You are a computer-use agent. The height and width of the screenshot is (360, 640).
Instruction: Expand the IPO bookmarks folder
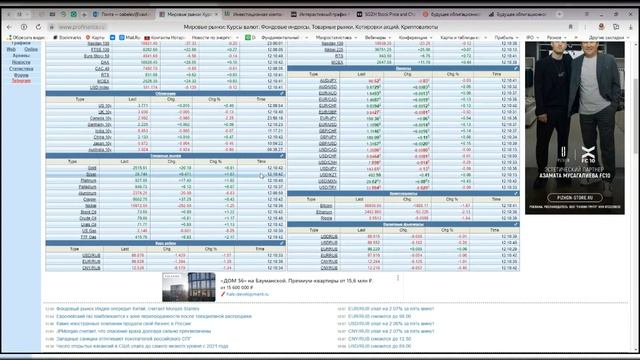[532, 38]
